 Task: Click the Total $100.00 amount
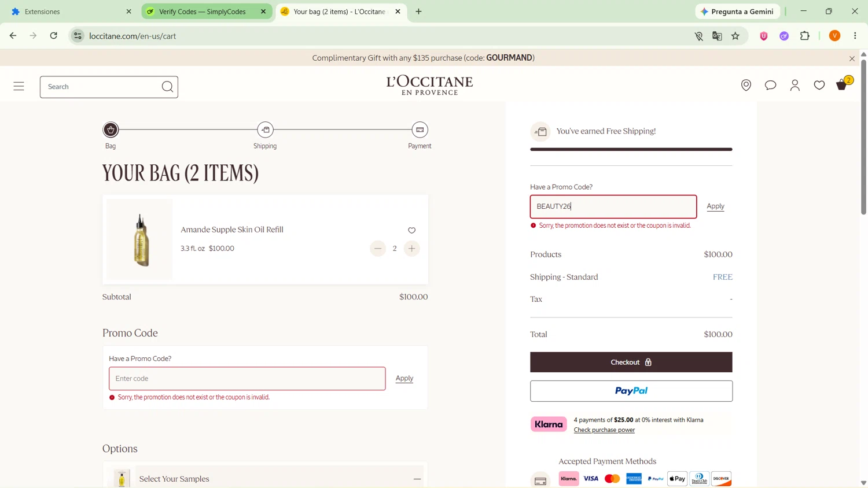coord(718,334)
